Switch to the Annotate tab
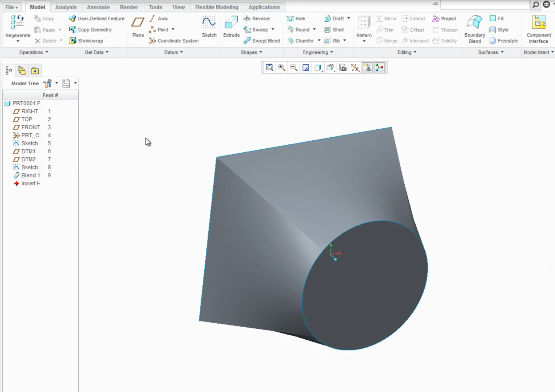 pyautogui.click(x=98, y=7)
